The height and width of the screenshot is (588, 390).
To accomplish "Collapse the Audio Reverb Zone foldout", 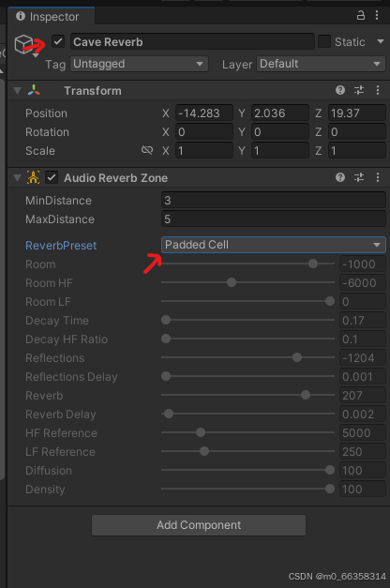I will [x=17, y=178].
